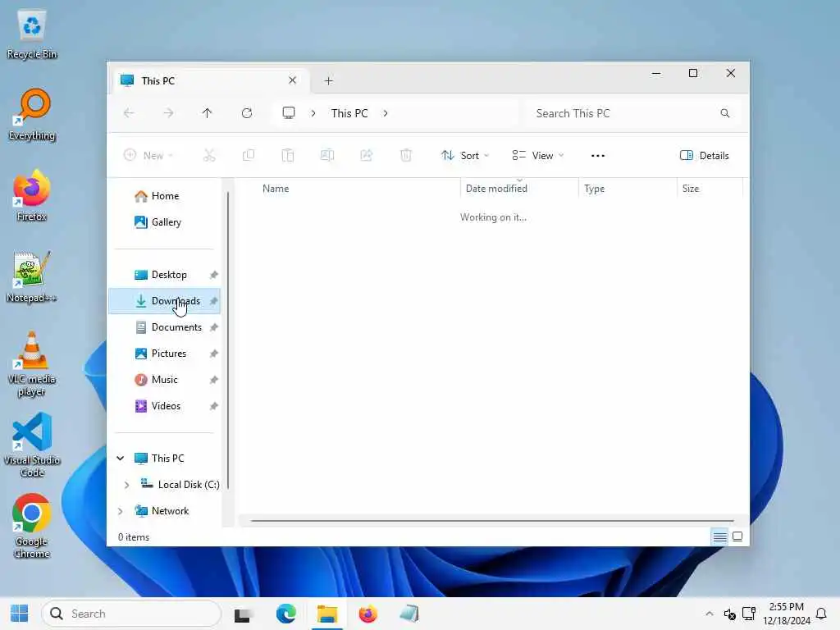Click This PC breadcrumb in address bar
This screenshot has height=630, width=840.
(x=349, y=113)
